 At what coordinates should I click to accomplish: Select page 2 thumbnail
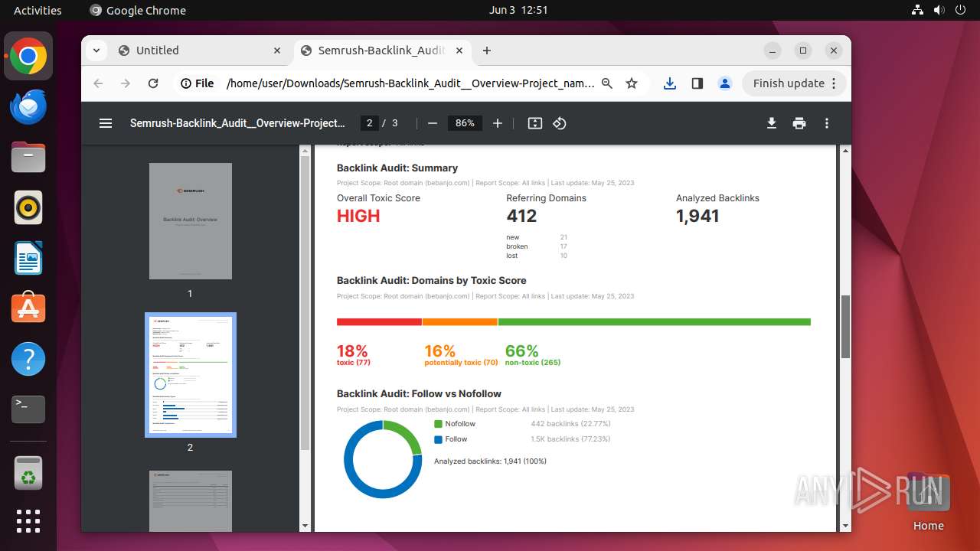pyautogui.click(x=191, y=375)
